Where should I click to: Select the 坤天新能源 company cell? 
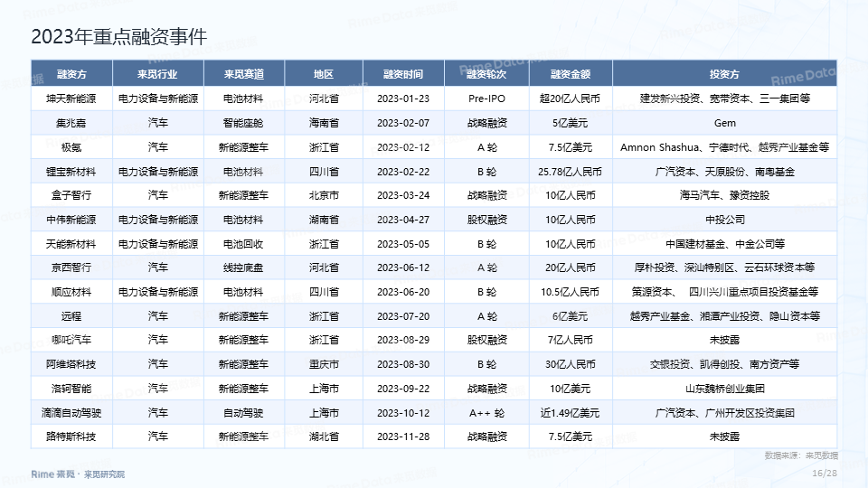pos(71,99)
